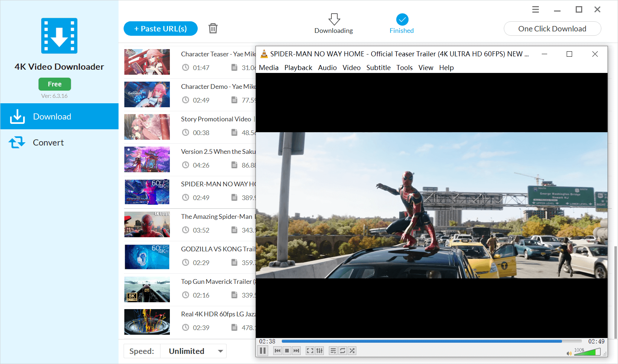The image size is (618, 364).
Task: Expand the Speed Unlimited dropdown
Action: [193, 351]
